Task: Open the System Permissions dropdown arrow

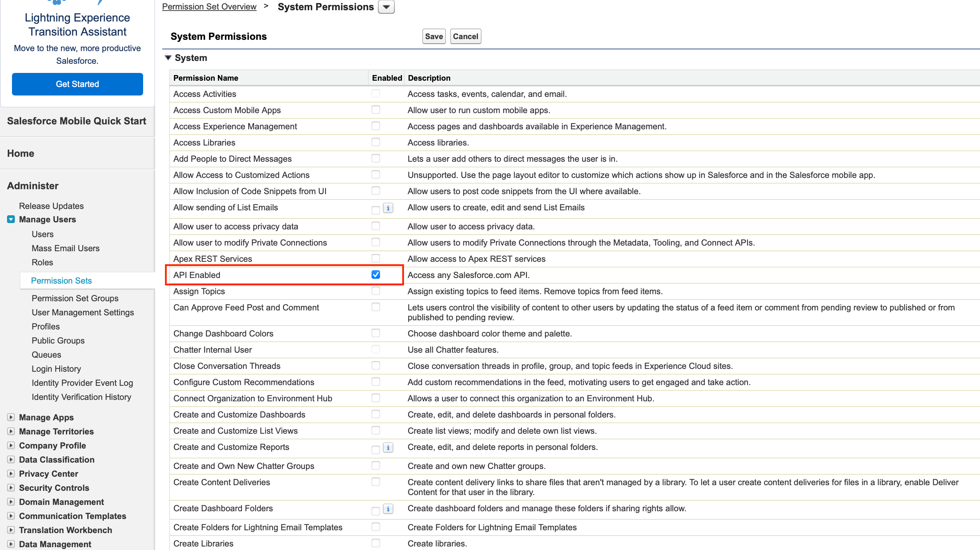Action: pyautogui.click(x=386, y=6)
